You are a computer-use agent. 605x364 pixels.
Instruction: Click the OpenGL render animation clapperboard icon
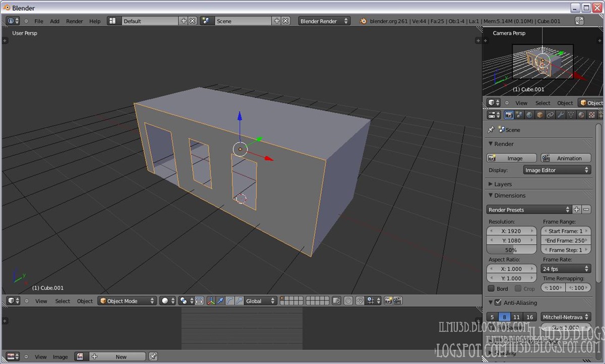pos(398,301)
